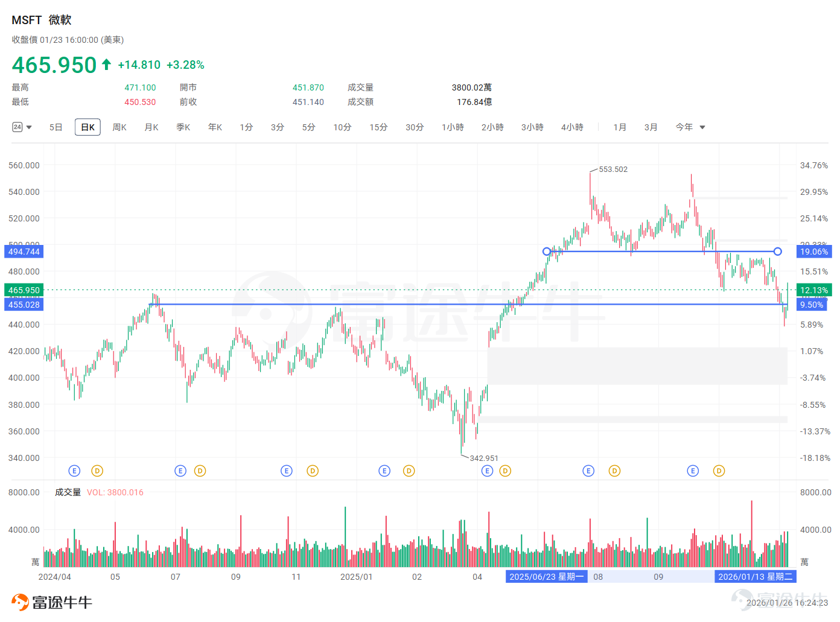Click the left handle of the 494.744 line
The image size is (840, 622).
[547, 252]
